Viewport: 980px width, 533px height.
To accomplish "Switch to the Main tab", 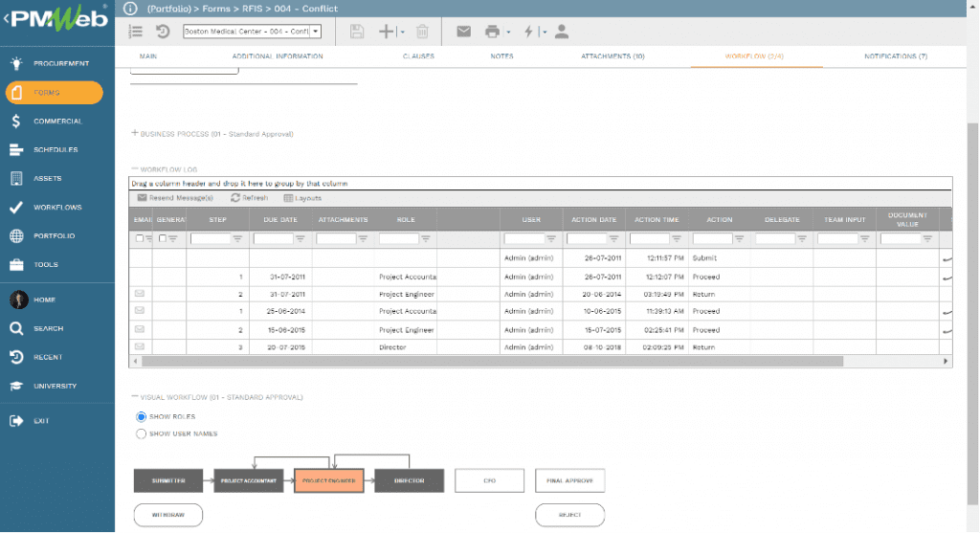I will pyautogui.click(x=148, y=56).
